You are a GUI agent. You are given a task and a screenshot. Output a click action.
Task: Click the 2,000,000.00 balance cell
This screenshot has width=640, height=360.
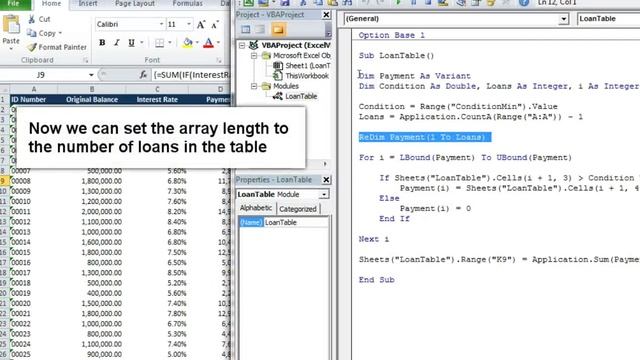(x=92, y=211)
